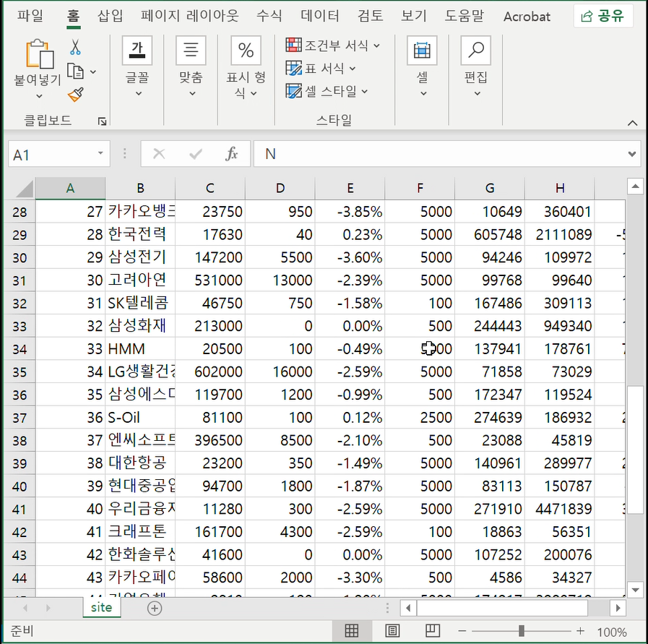Click the Name Box showing A1
Image resolution: width=648 pixels, height=644 pixels.
click(x=59, y=154)
